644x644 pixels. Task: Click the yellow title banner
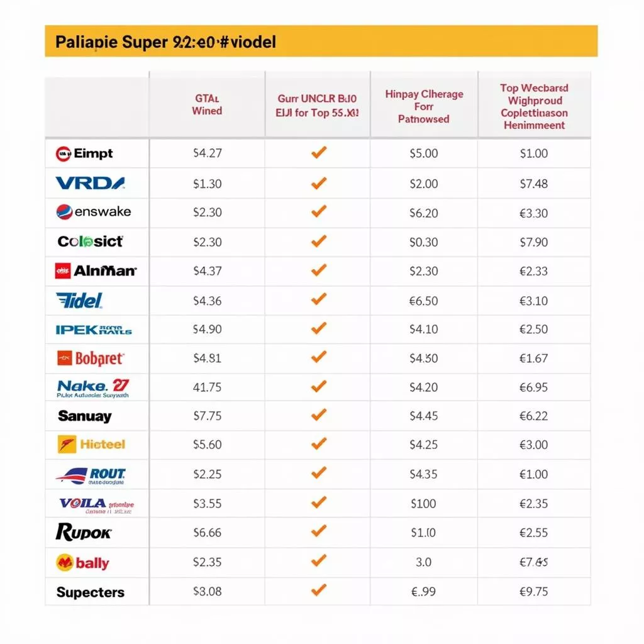coord(321,42)
